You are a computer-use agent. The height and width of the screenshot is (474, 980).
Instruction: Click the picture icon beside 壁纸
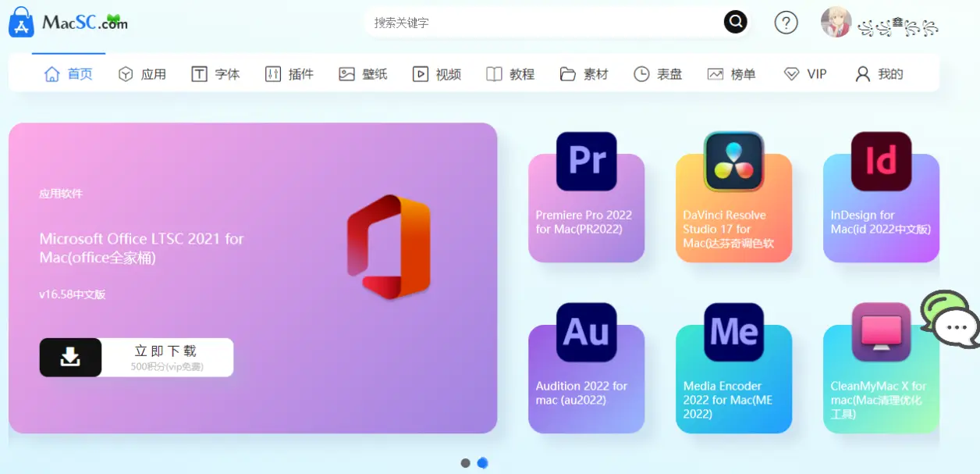pos(346,74)
